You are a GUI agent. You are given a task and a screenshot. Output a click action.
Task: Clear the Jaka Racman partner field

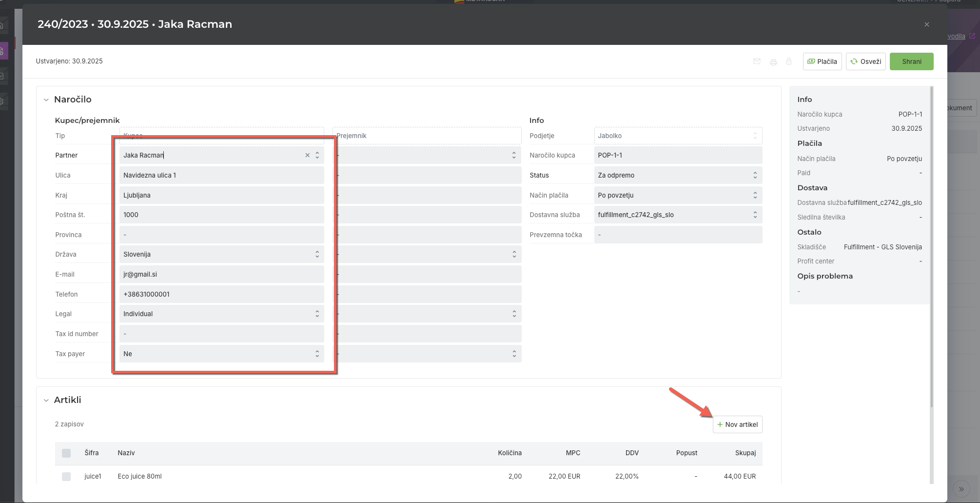pos(307,155)
